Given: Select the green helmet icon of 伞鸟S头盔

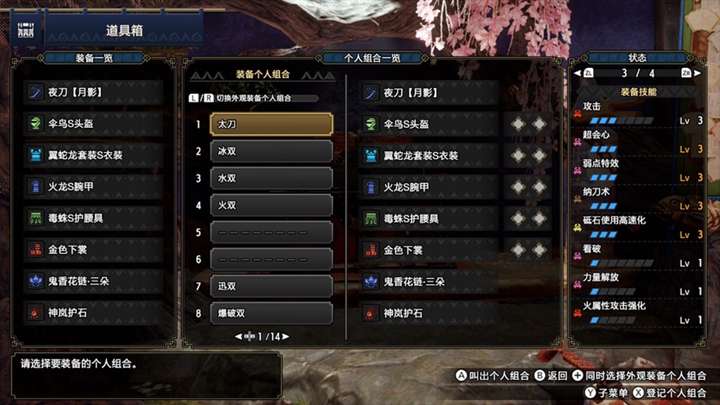Looking at the screenshot, I should (36, 124).
